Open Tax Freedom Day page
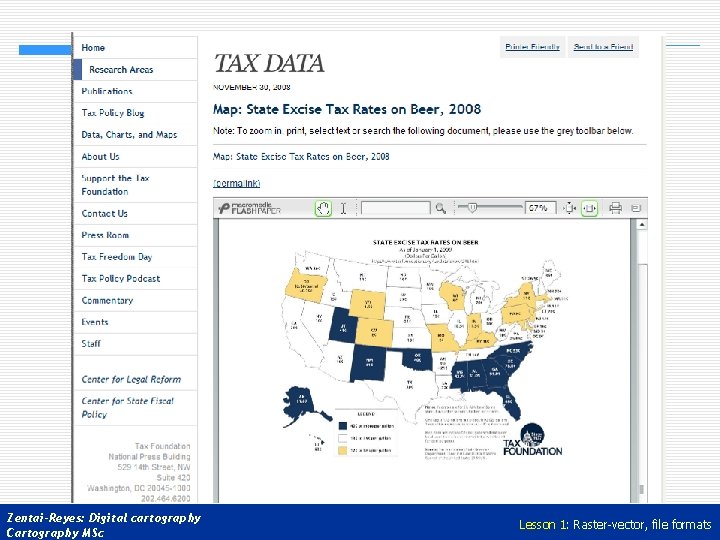Viewport: 720px width, 540px height. [117, 257]
